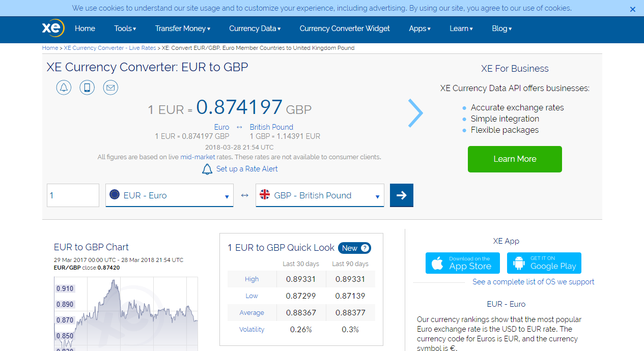Screen dimensions: 644x351
Task: Expand the Apps menu
Action: (420, 28)
